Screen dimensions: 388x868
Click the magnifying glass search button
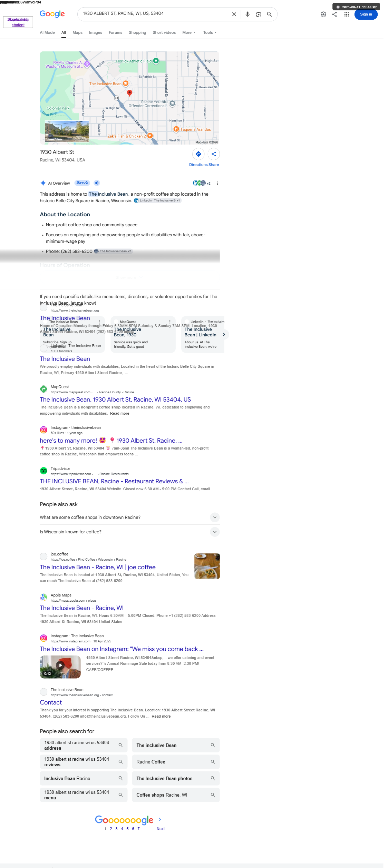pos(270,14)
